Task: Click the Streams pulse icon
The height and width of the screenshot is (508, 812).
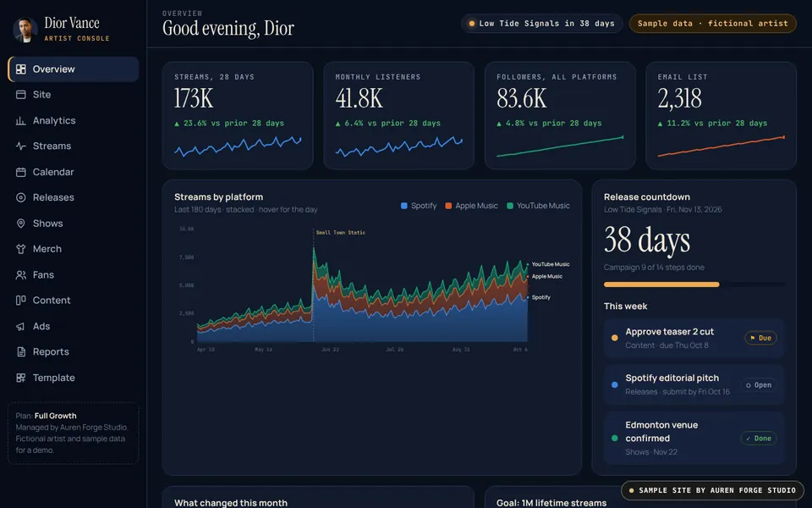Action: tap(20, 146)
